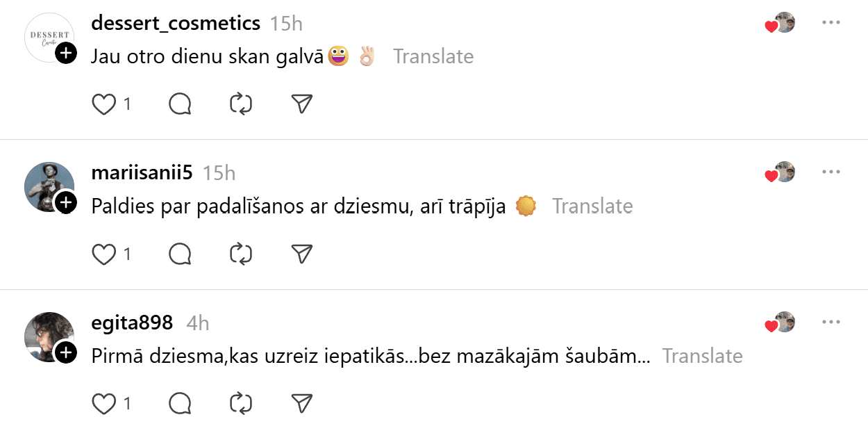
Task: Reply to dessert_cosmetics comment
Action: pyautogui.click(x=180, y=104)
